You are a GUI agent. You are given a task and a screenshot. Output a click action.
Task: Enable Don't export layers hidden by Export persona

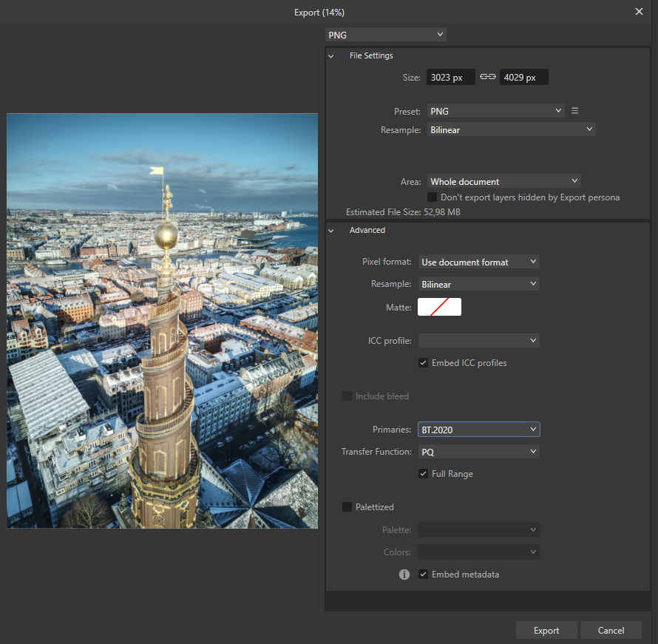[433, 197]
